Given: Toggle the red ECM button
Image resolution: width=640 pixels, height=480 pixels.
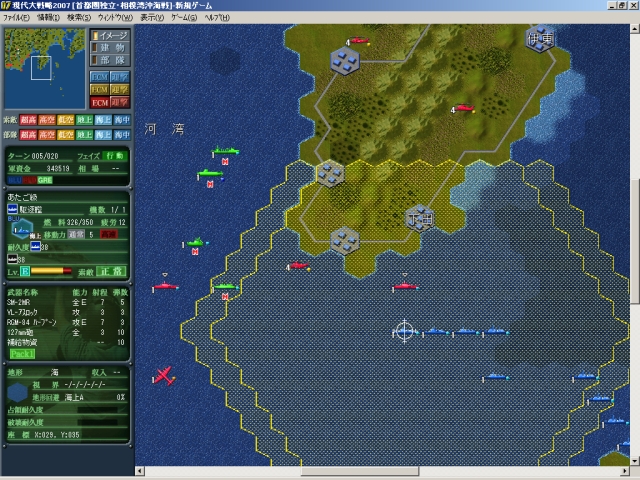Looking at the screenshot, I should [x=100, y=102].
